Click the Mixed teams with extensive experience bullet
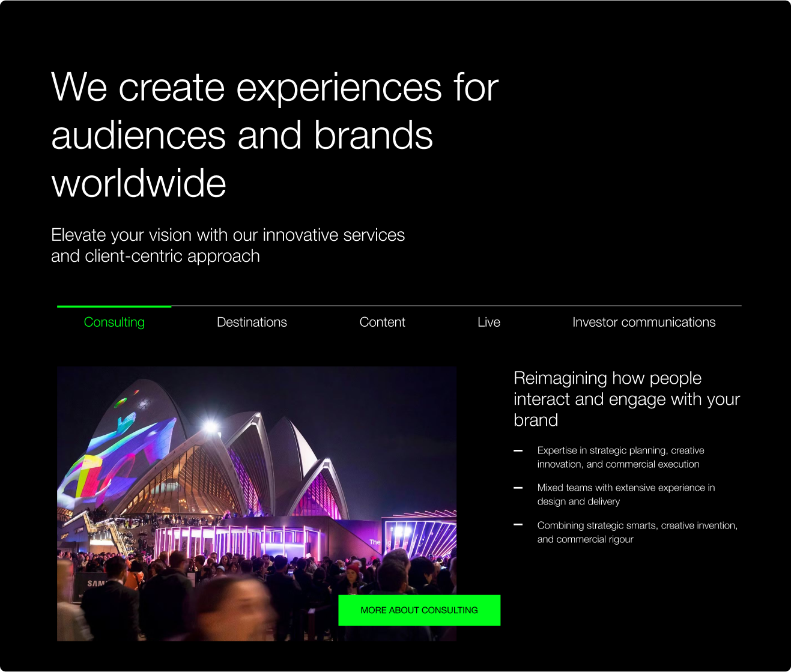Image resolution: width=791 pixels, height=672 pixels. [626, 494]
